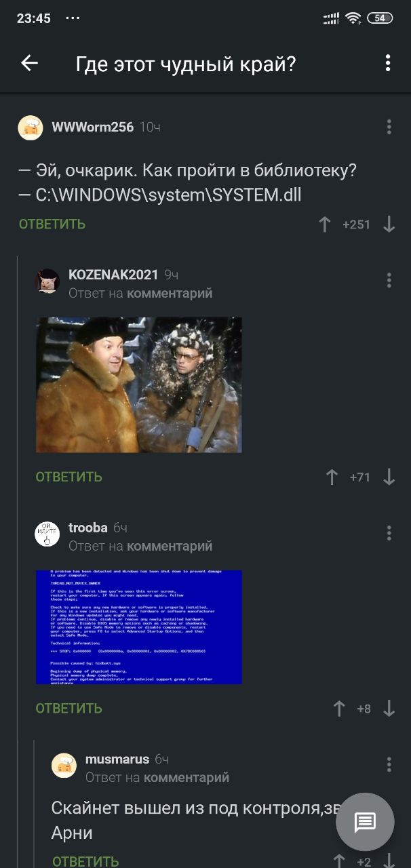Upvote KOZENAK2021's comment

point(332,477)
